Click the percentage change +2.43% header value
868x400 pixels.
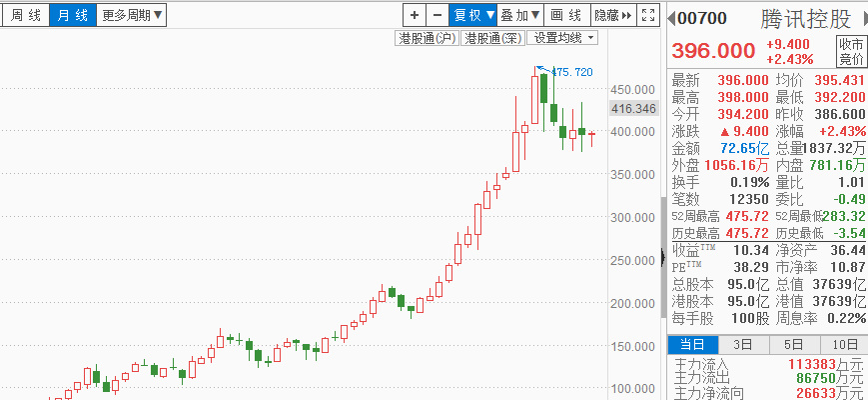[x=790, y=59]
